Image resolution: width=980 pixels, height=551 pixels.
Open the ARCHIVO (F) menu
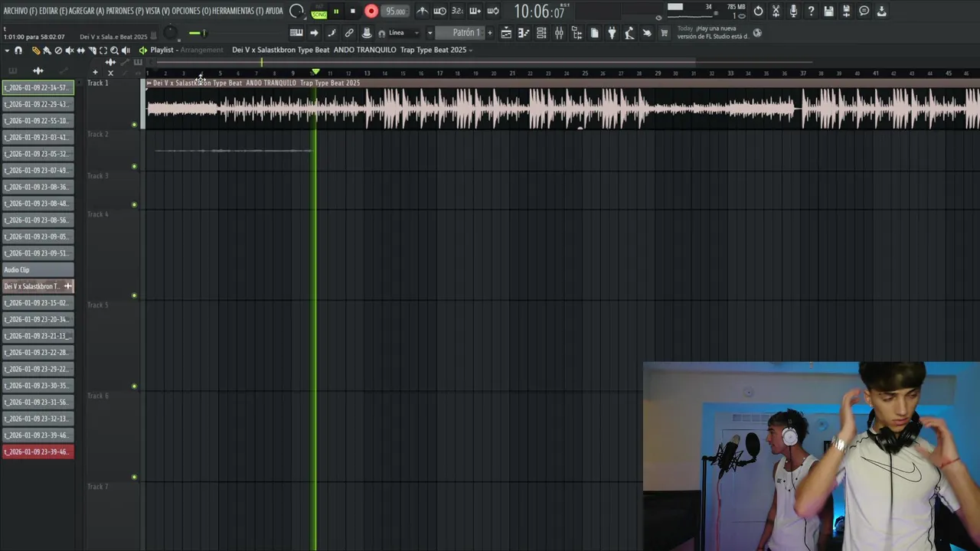(x=20, y=11)
